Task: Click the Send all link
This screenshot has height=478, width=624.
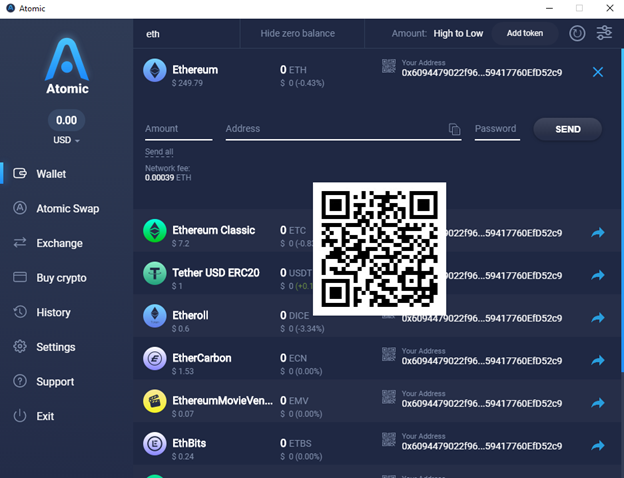Action: (x=159, y=152)
